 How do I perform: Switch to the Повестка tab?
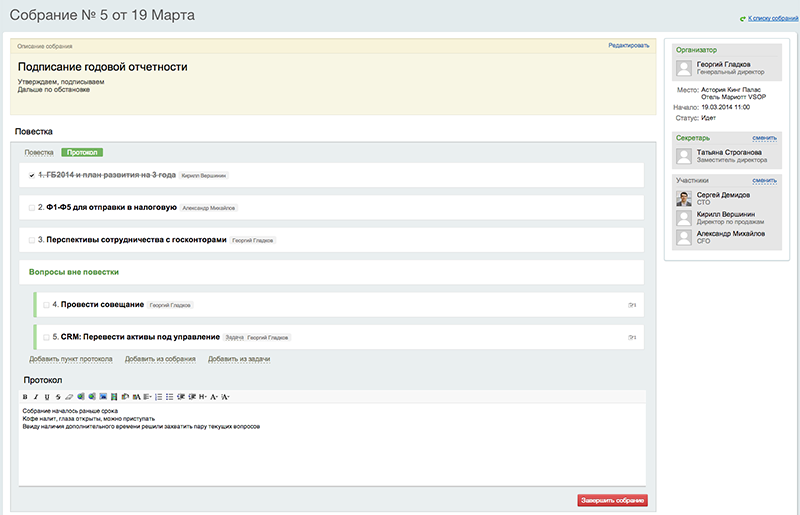[x=39, y=152]
